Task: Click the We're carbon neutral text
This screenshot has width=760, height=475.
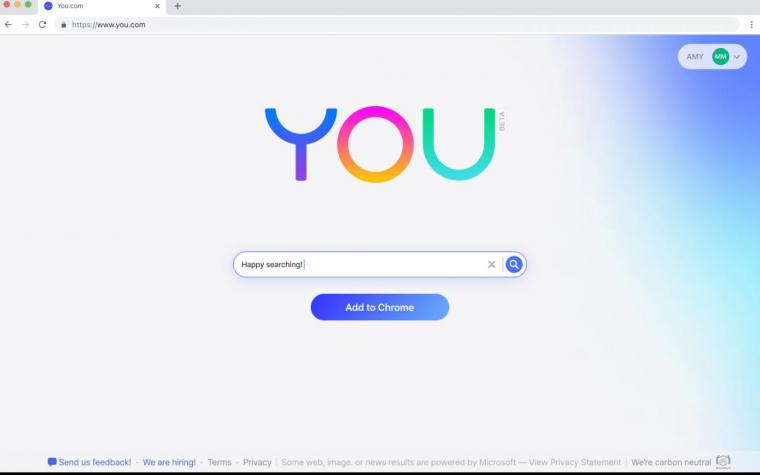Action: click(671, 462)
